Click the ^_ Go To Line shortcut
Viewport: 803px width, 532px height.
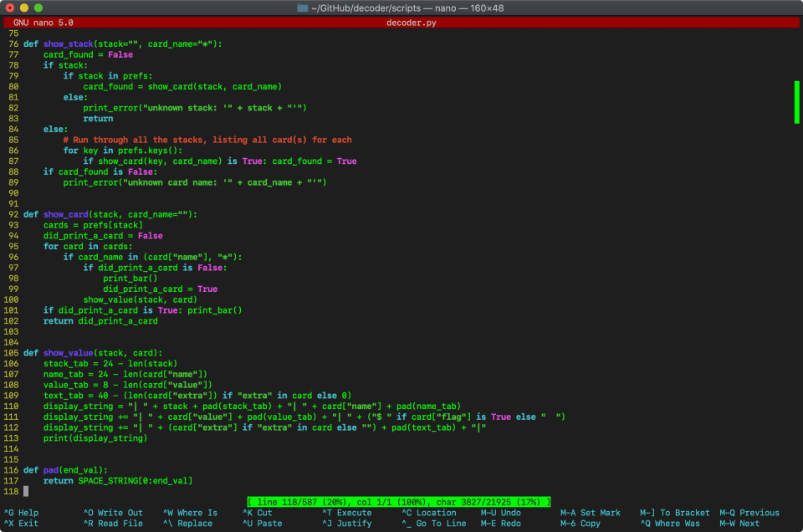[x=433, y=524]
